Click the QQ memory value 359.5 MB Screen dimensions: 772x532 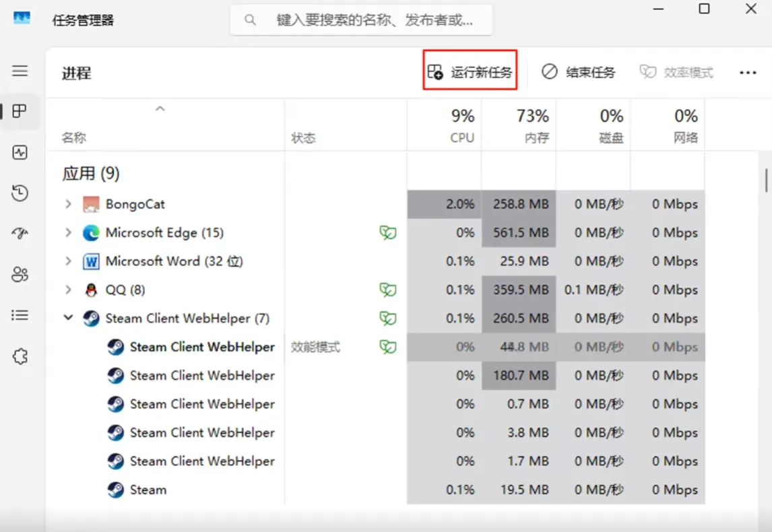(521, 290)
